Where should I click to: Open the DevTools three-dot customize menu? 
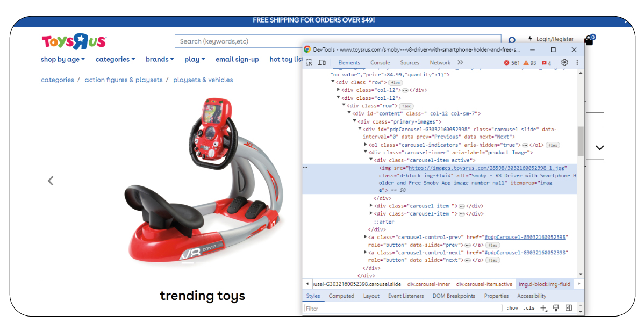coord(577,62)
